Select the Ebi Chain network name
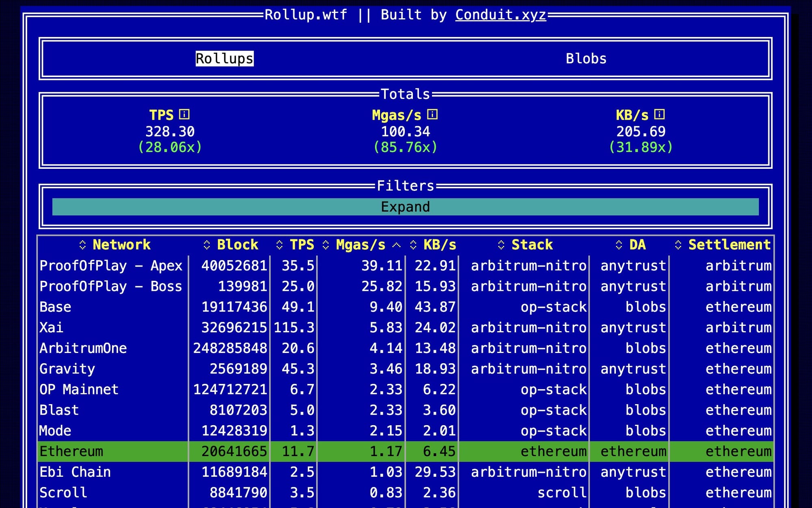Screen dimensions: 812x508 point(75,472)
